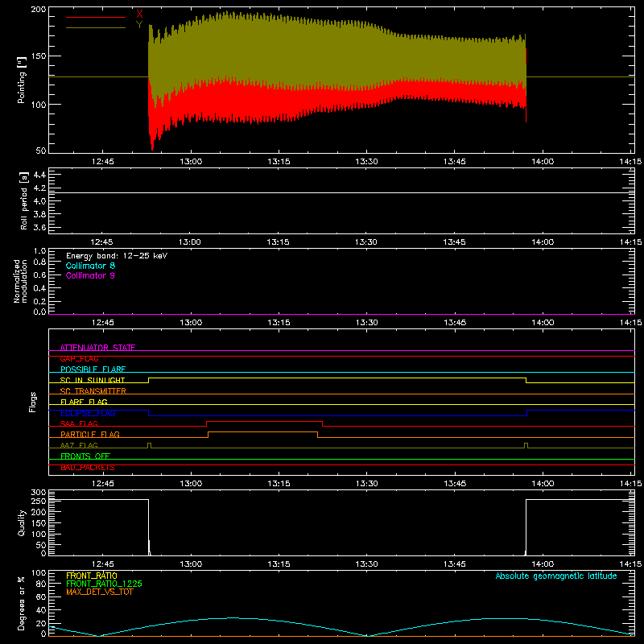Click the 'Quality' axis title
Image resolution: width=644 pixels, height=644 pixels.
pos(22,522)
